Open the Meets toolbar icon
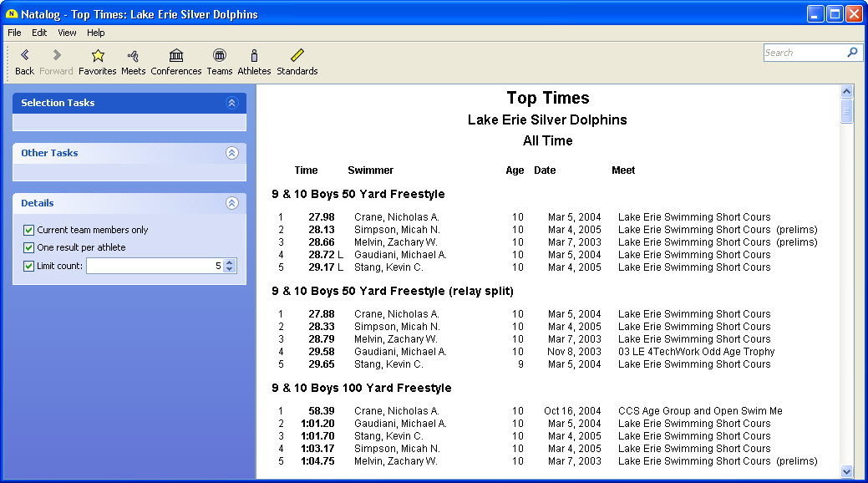 coord(133,55)
